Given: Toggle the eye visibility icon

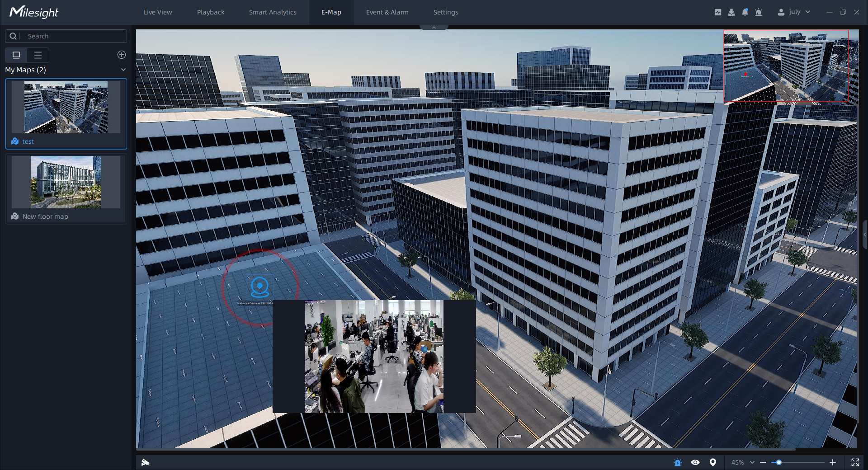Looking at the screenshot, I should (695, 462).
